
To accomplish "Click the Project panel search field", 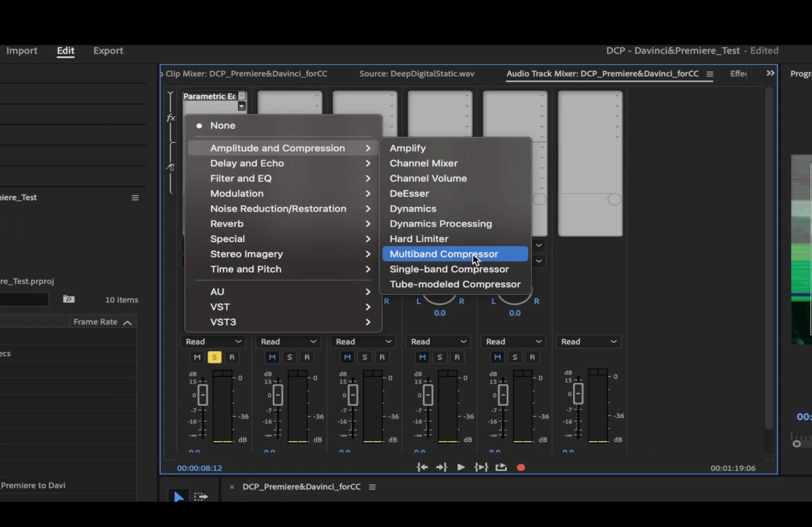I will 24,299.
